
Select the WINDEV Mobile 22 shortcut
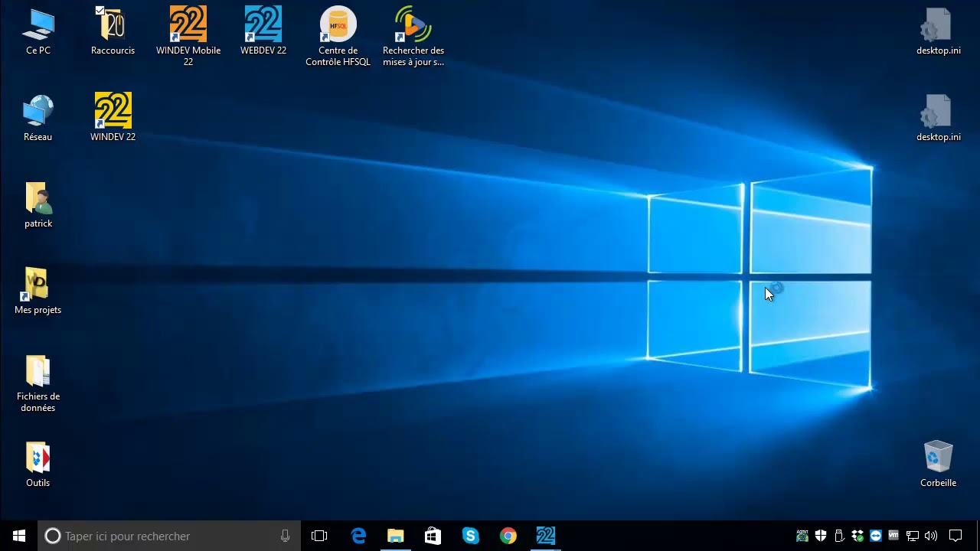(x=188, y=37)
